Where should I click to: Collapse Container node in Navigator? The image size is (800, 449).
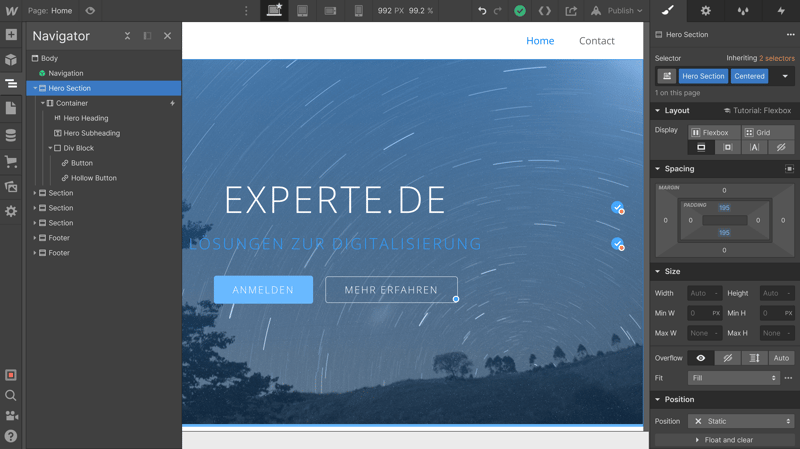(43, 103)
